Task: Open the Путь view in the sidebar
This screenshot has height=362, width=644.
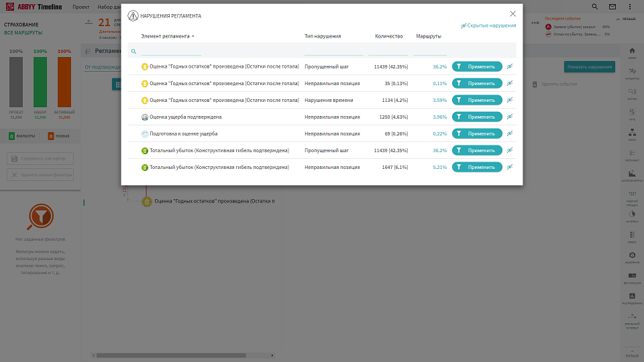Action: pos(632,115)
